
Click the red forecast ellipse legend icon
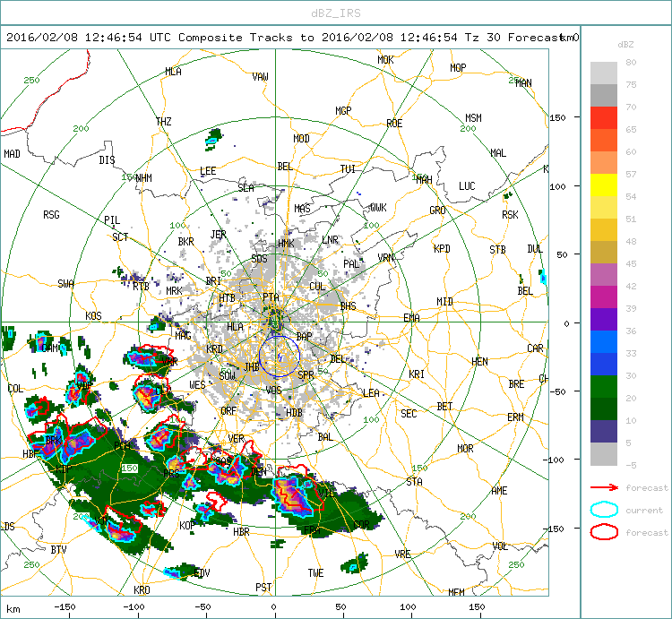tap(604, 532)
